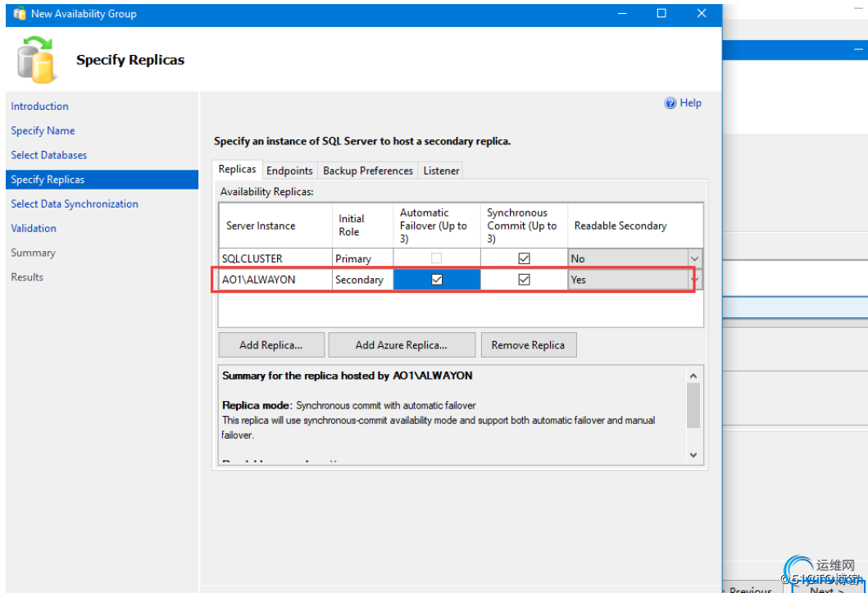The width and height of the screenshot is (868, 593).
Task: Go to Select Data Synchronization step
Action: [75, 204]
